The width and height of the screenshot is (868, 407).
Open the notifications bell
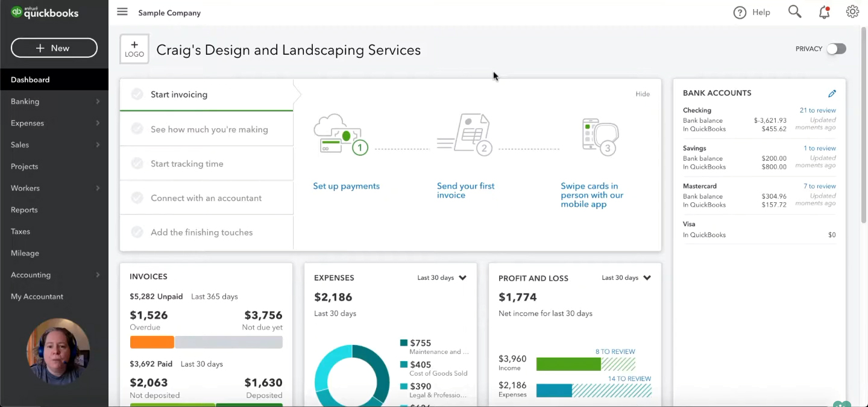(824, 12)
